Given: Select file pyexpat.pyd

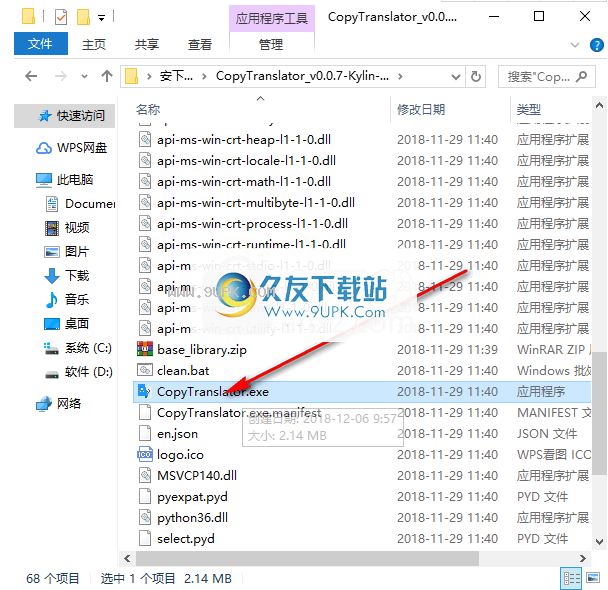Looking at the screenshot, I should [192, 497].
